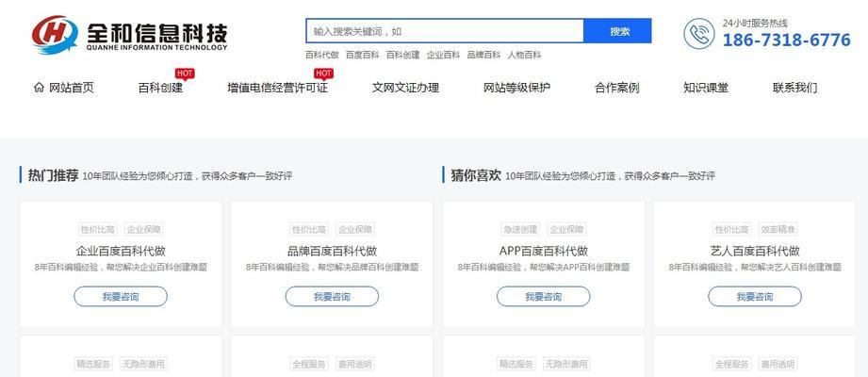Click the description under 艺人百度百科代做
The width and height of the screenshot is (868, 377).
[x=755, y=268]
